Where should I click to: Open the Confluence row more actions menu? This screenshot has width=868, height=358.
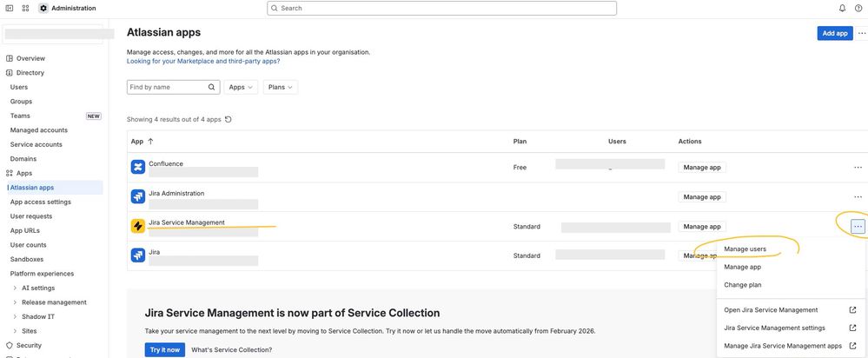click(x=858, y=167)
